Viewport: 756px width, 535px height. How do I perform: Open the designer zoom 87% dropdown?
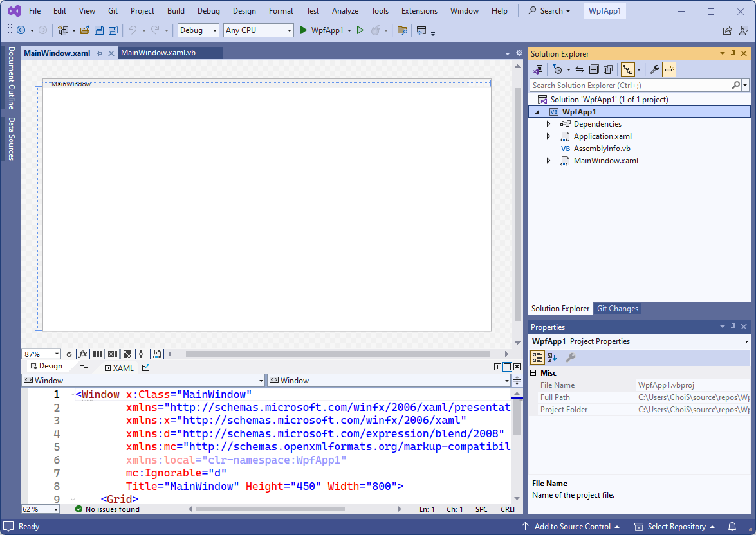pyautogui.click(x=57, y=354)
